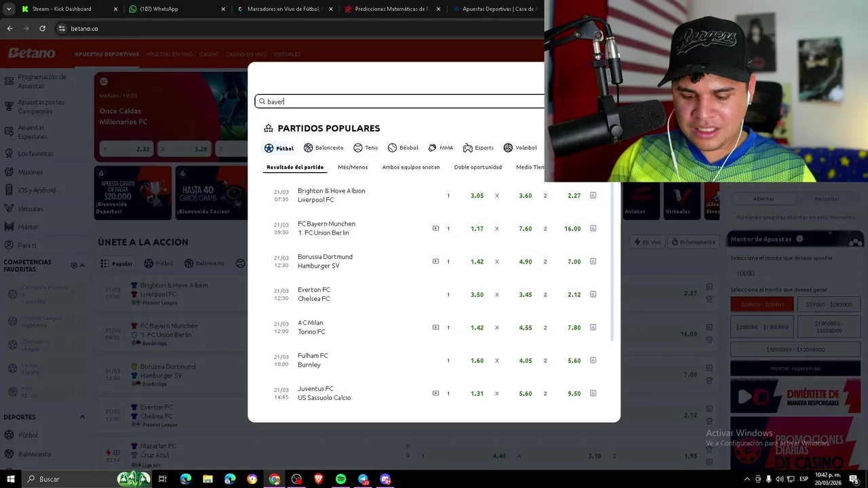The width and height of the screenshot is (868, 488).
Task: Collapse the Deportes sidebar section
Action: click(82, 417)
